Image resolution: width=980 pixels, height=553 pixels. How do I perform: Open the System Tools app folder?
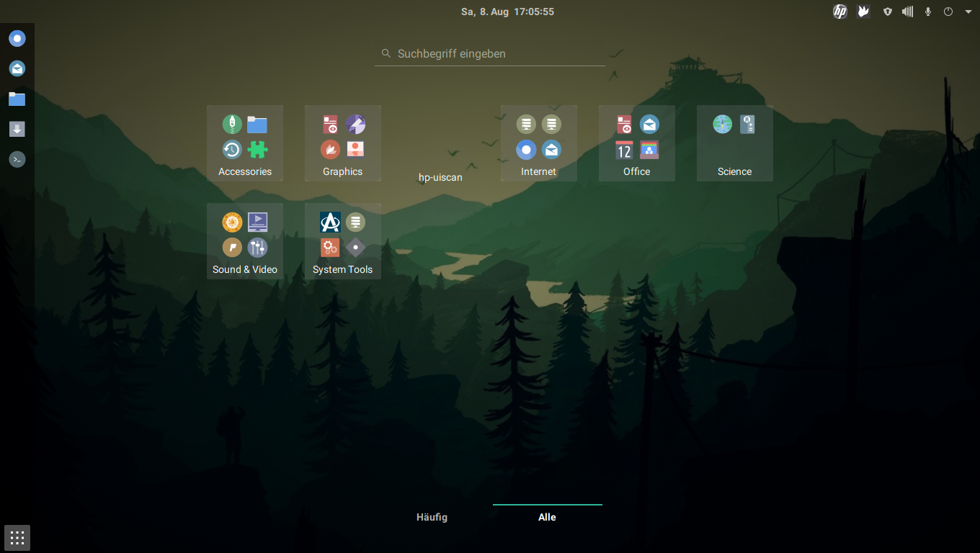point(343,241)
